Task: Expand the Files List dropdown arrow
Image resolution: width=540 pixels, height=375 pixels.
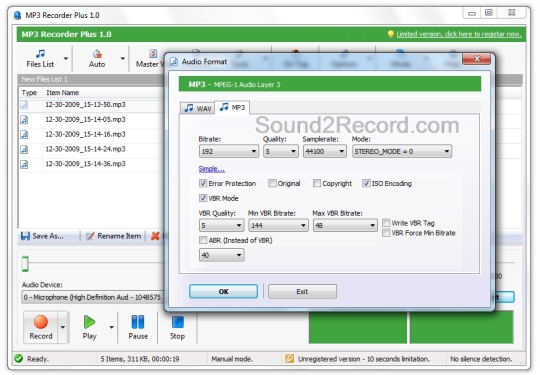Action: 65,59
